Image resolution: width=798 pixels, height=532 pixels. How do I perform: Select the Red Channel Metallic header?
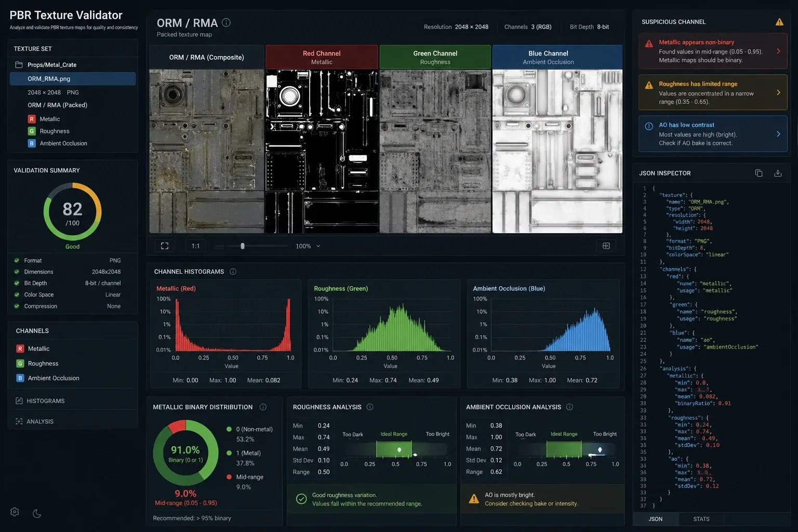[x=322, y=57]
